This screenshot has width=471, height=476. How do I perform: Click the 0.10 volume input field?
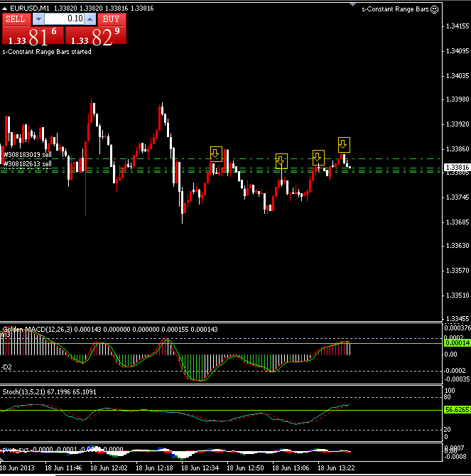click(65, 19)
